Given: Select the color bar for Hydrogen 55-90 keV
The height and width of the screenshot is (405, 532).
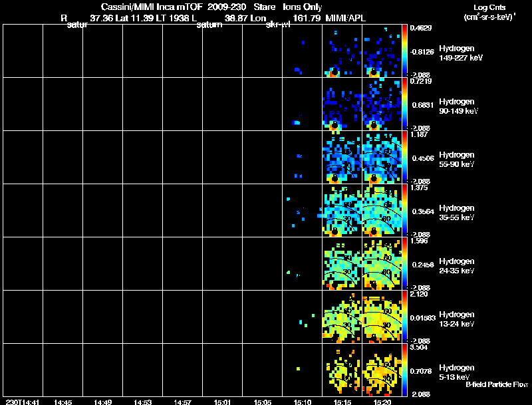Looking at the screenshot, I should click(404, 158).
